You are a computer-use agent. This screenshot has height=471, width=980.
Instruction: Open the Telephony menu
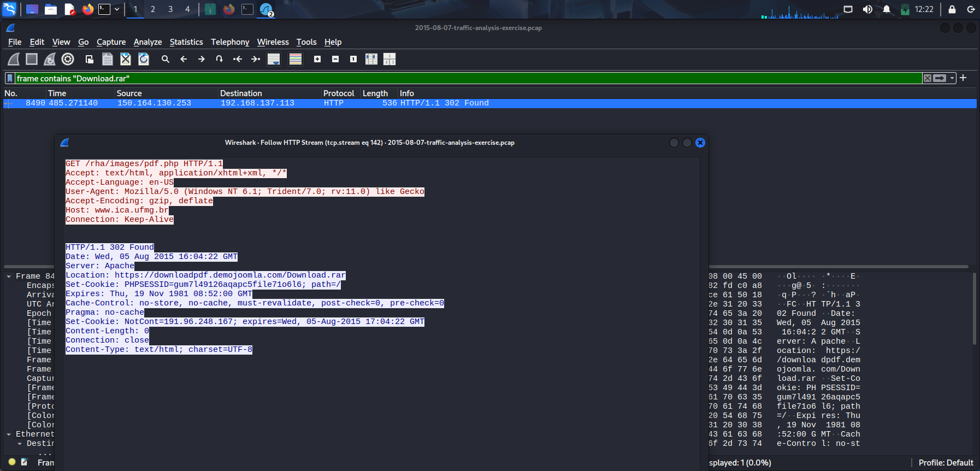(230, 42)
